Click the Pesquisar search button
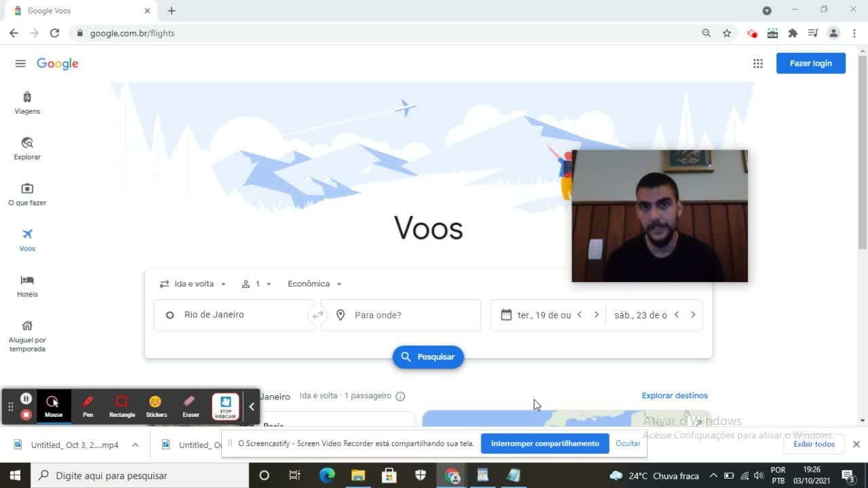This screenshot has width=868, height=488. [428, 357]
